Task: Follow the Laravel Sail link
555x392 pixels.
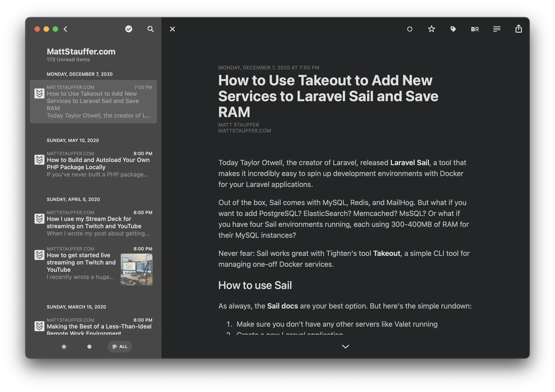Action: tap(410, 163)
